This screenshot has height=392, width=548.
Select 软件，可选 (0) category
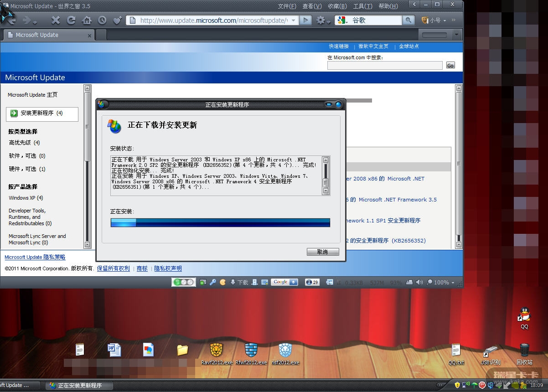[27, 156]
